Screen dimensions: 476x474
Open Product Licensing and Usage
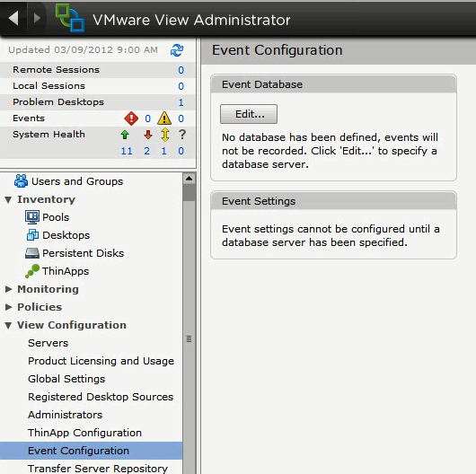coord(101,361)
